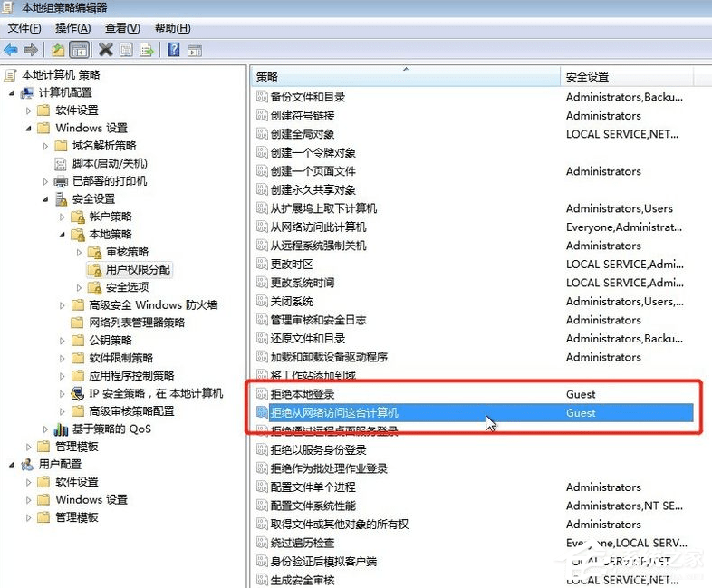Expand the 安全选项 node

pyautogui.click(x=79, y=287)
